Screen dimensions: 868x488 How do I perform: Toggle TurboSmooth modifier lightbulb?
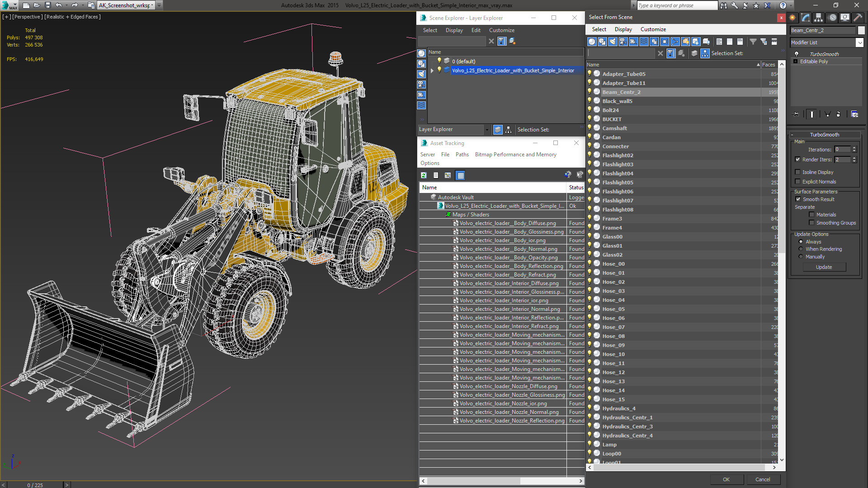click(x=797, y=54)
